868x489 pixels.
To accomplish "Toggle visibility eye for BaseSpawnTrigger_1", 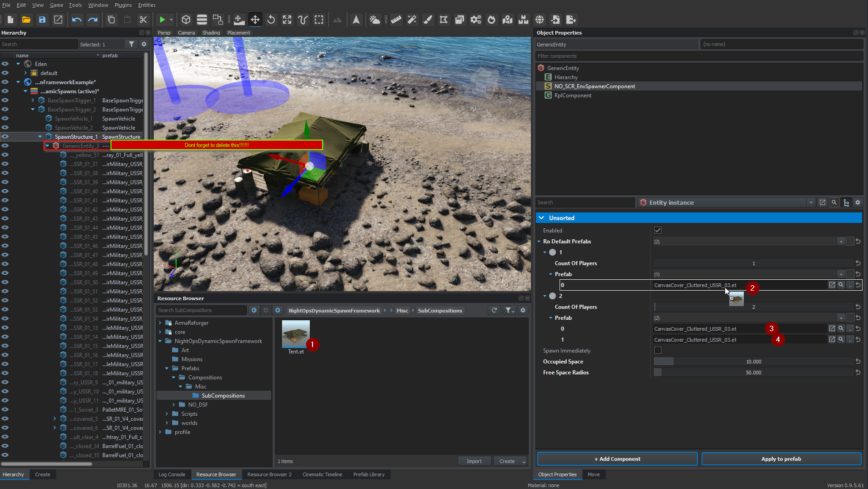I will (5, 101).
